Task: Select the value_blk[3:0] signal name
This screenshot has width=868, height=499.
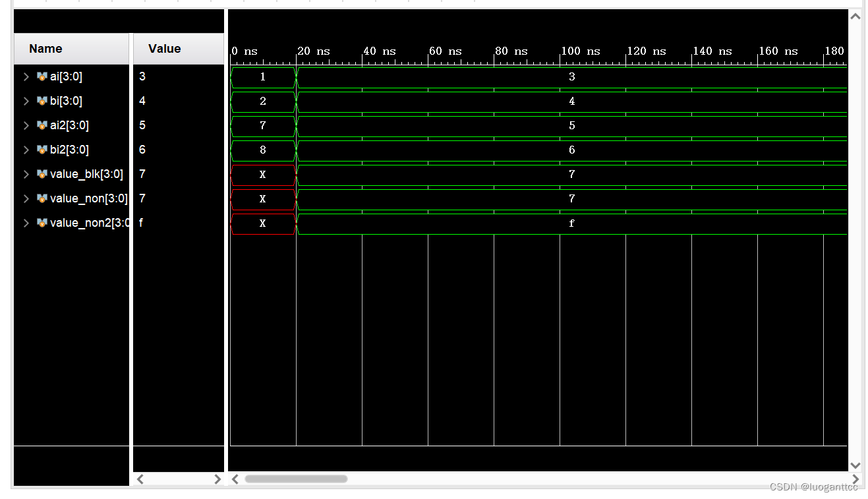Action: click(x=86, y=174)
